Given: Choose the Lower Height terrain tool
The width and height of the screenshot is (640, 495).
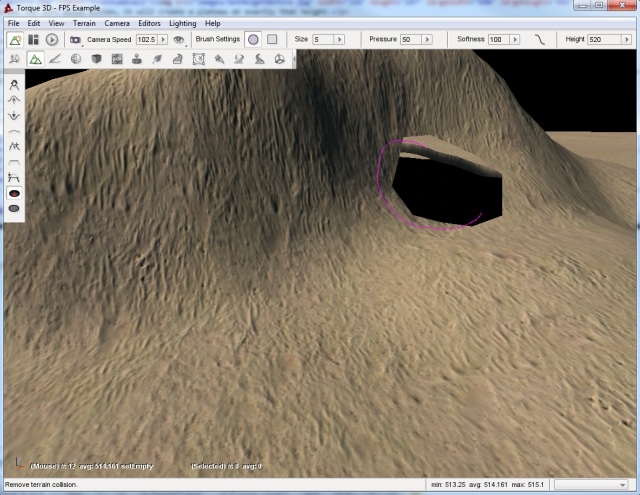Looking at the screenshot, I should click(x=15, y=115).
